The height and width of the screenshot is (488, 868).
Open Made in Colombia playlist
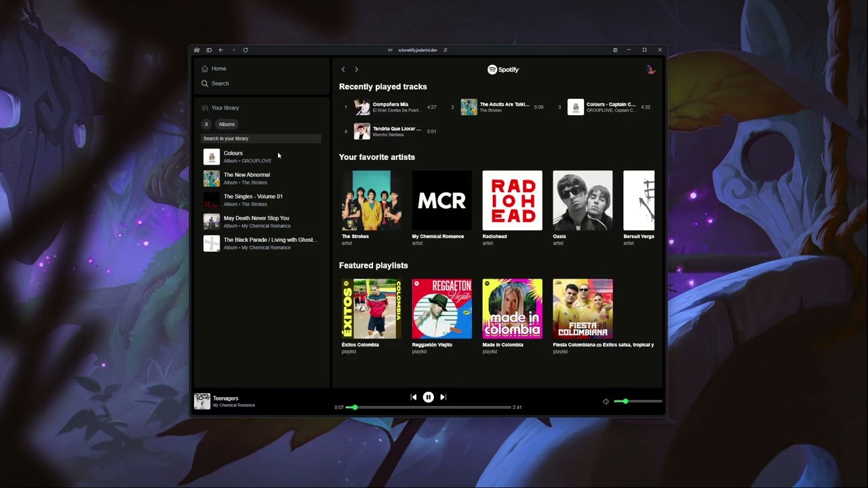pos(512,317)
